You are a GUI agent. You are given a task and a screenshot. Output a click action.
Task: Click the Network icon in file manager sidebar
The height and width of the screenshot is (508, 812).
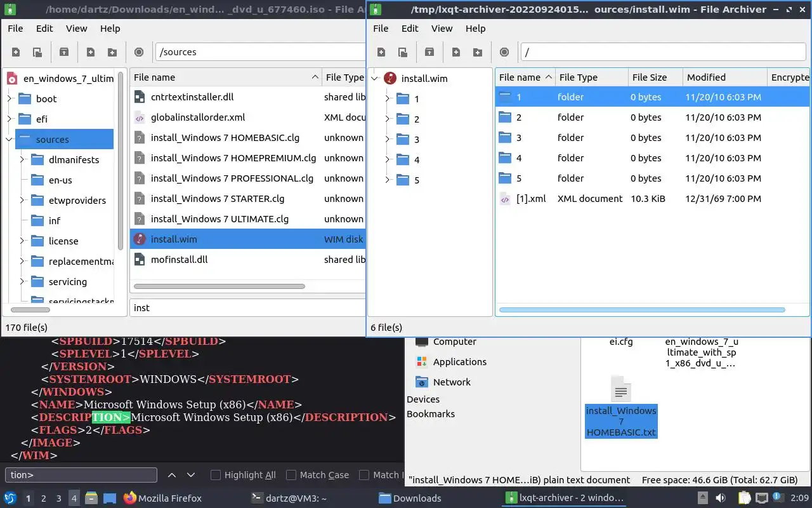(x=422, y=382)
